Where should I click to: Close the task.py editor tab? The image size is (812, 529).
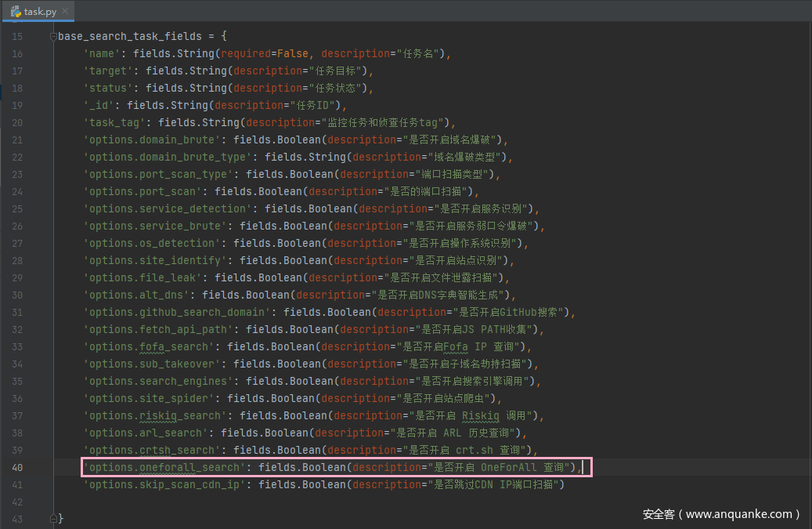pyautogui.click(x=66, y=12)
